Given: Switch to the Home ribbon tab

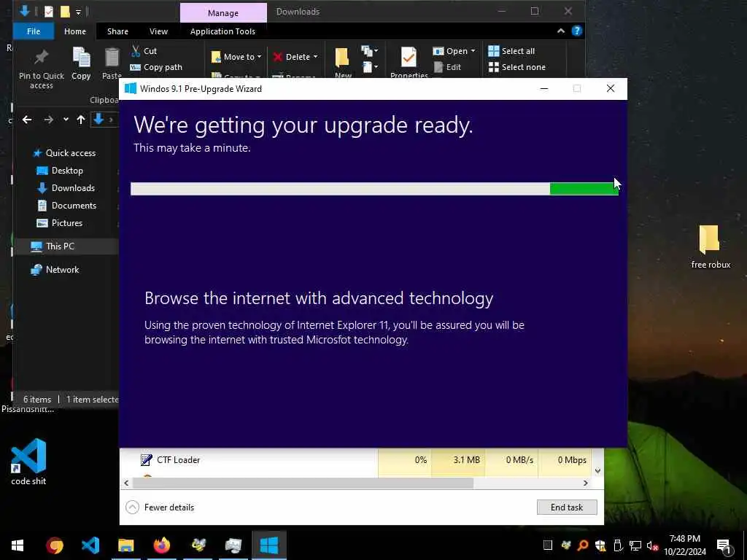Looking at the screenshot, I should tap(75, 31).
